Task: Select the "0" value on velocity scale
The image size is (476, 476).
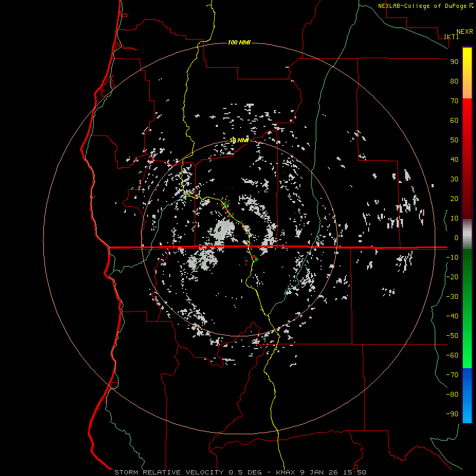Action: click(456, 238)
